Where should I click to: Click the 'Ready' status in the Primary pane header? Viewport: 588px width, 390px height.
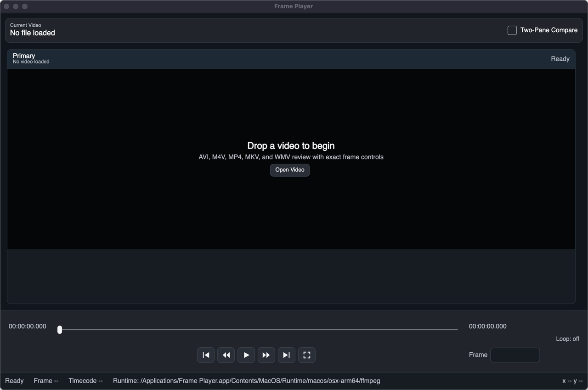click(560, 59)
